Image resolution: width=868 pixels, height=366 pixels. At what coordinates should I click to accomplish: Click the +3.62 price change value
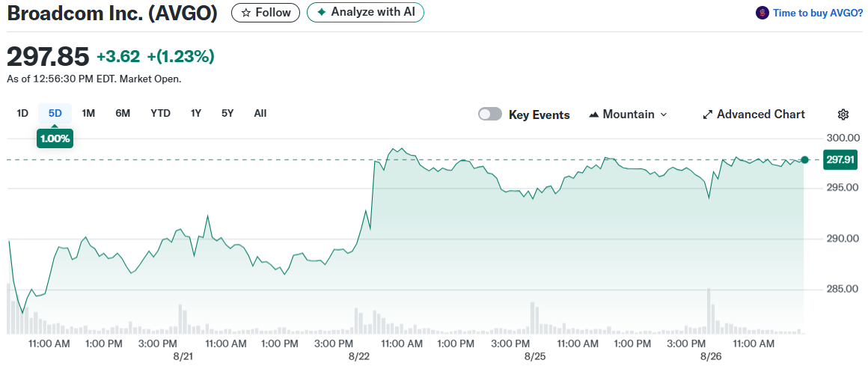pos(118,56)
